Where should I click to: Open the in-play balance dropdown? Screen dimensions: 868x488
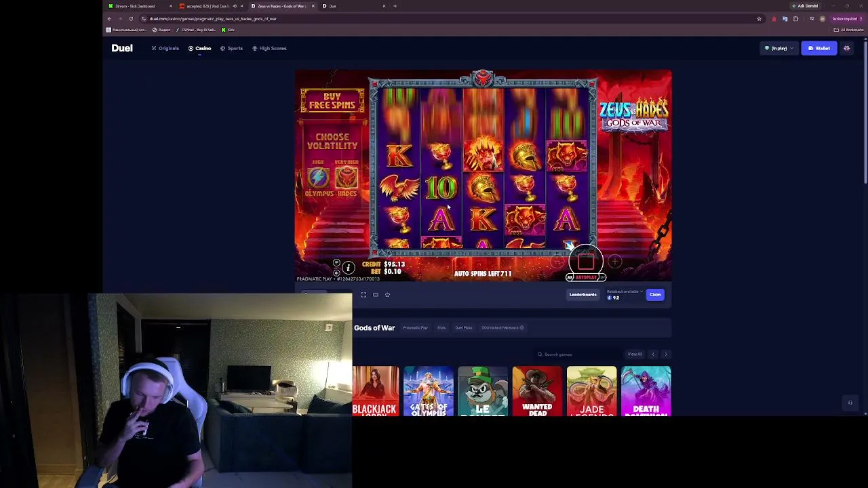pyautogui.click(x=778, y=48)
